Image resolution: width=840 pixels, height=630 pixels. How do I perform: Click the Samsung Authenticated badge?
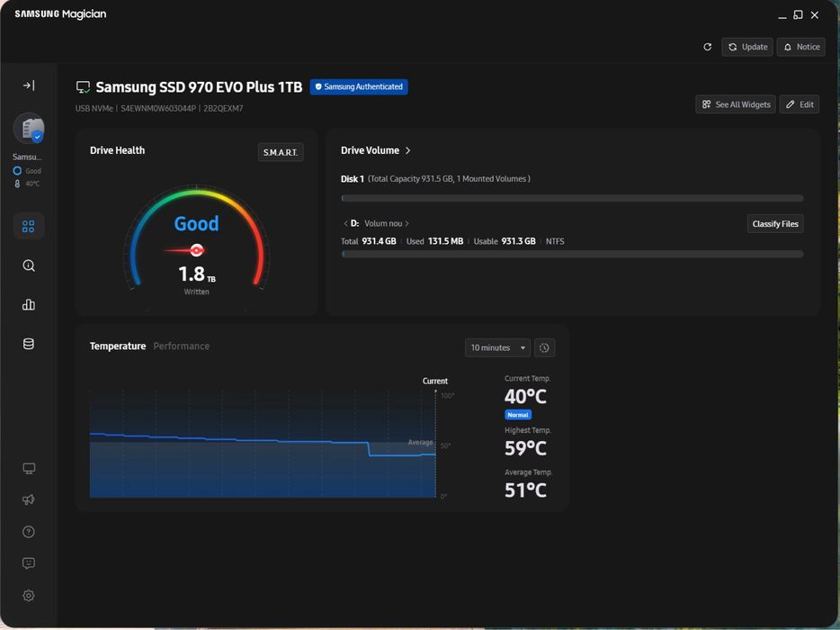tap(358, 86)
